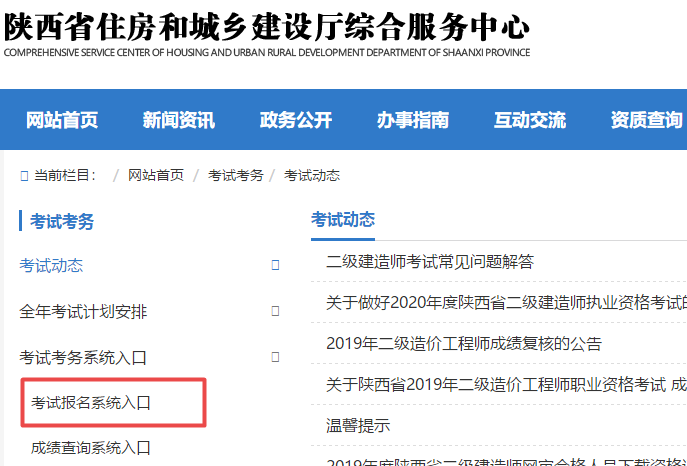Image resolution: width=687 pixels, height=466 pixels.
Task: Open 资质查询 from the navigation bar
Action: pos(646,121)
